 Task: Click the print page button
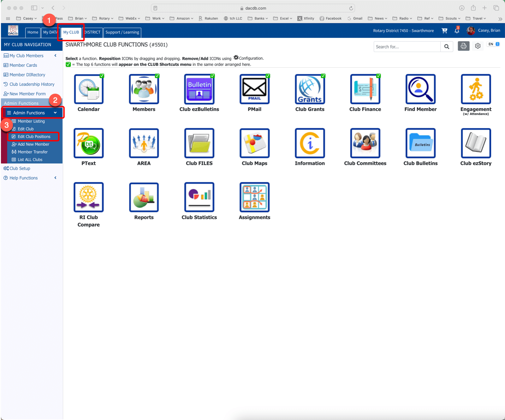click(464, 46)
